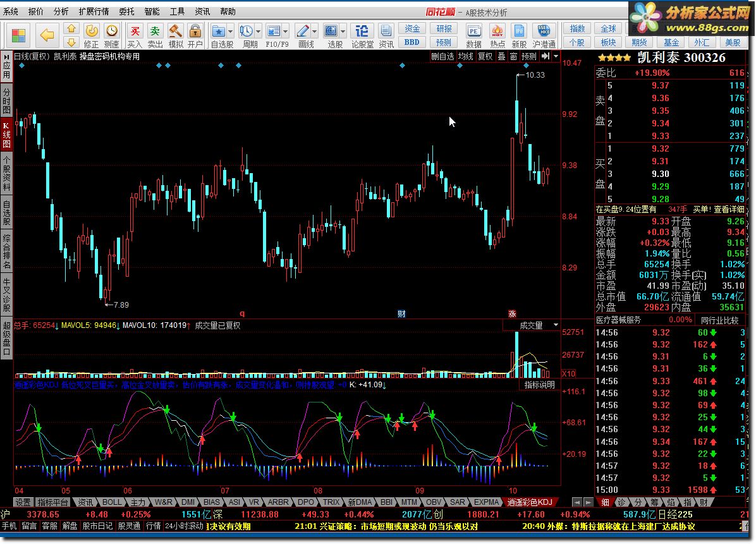The height and width of the screenshot is (544, 756).
Task: Switch to the TRIX indicator tab
Action: 331,502
